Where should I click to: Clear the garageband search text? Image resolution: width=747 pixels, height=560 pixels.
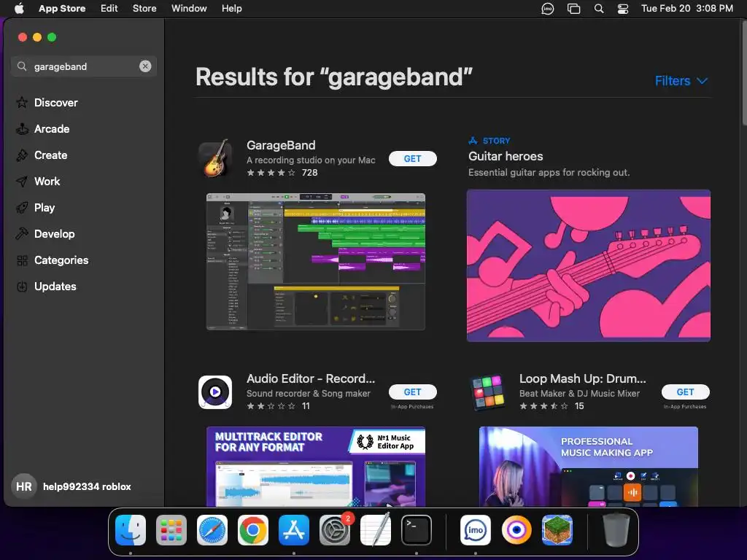point(145,66)
